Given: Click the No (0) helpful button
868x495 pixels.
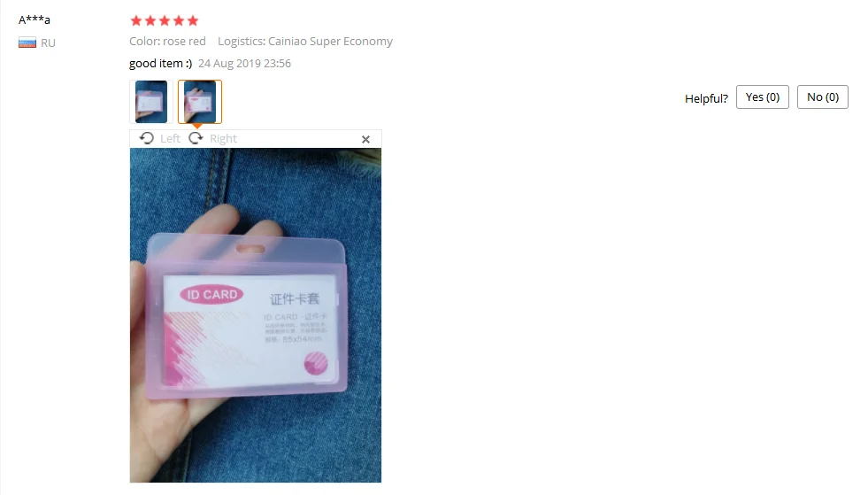Looking at the screenshot, I should click(823, 97).
